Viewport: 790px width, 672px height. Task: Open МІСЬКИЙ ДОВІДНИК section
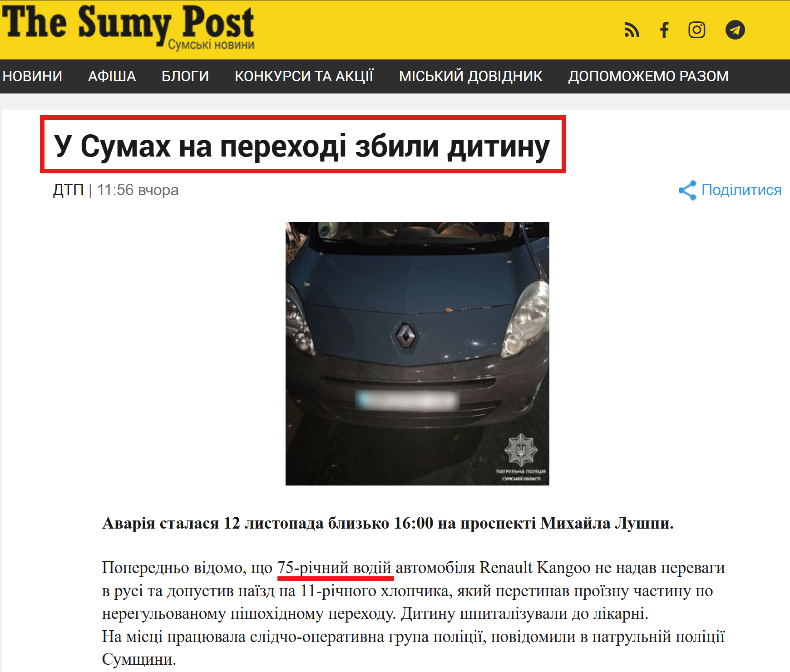click(x=471, y=76)
